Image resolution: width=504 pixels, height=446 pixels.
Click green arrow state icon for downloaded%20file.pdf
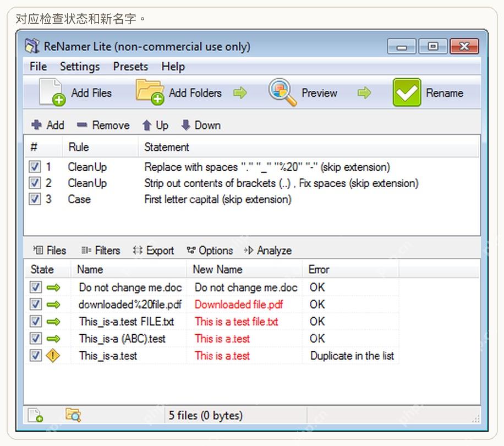pos(53,304)
